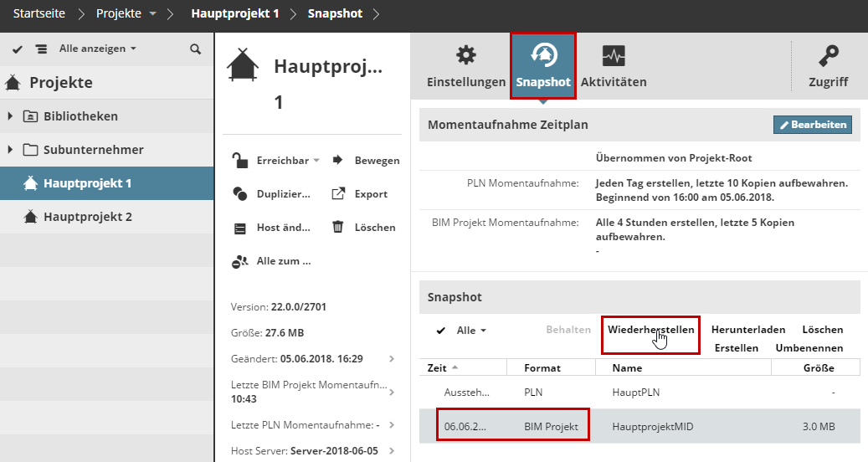Click the Erreichbar unlocked padlock icon

tap(239, 161)
